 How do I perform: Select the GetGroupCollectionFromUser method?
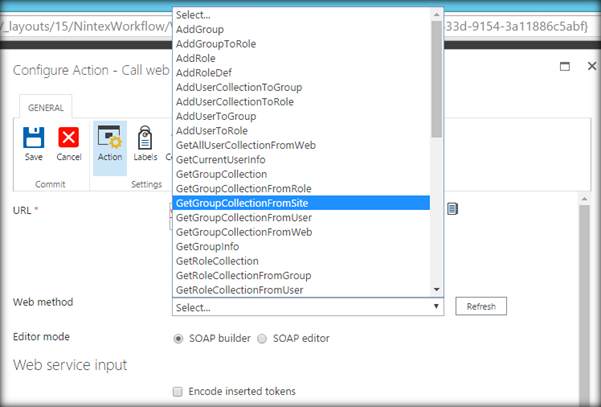coord(301,218)
